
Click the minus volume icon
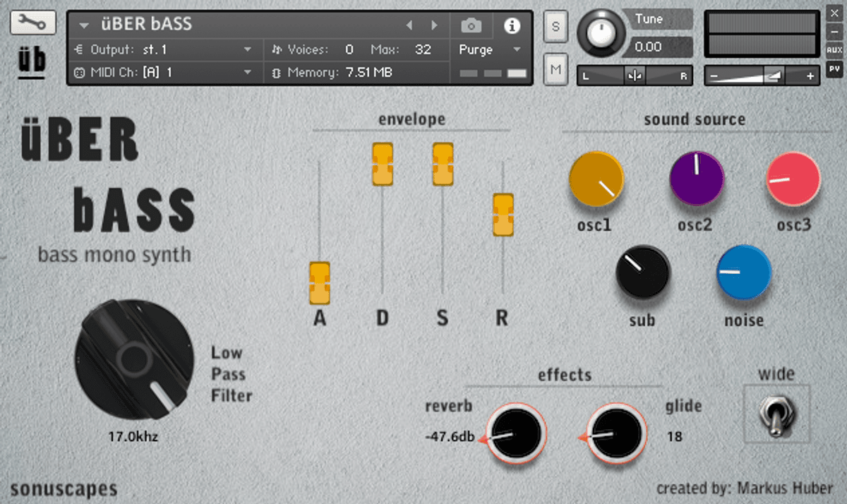point(714,76)
